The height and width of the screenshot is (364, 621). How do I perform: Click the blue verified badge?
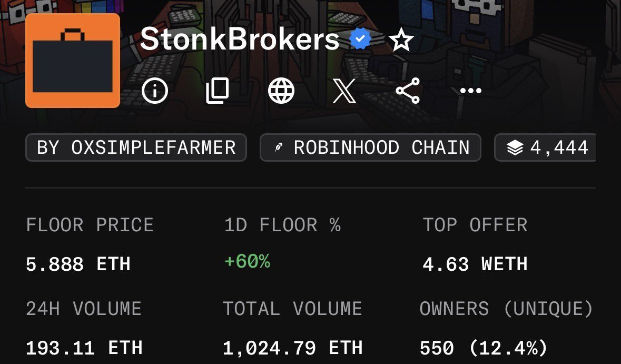pyautogui.click(x=360, y=39)
